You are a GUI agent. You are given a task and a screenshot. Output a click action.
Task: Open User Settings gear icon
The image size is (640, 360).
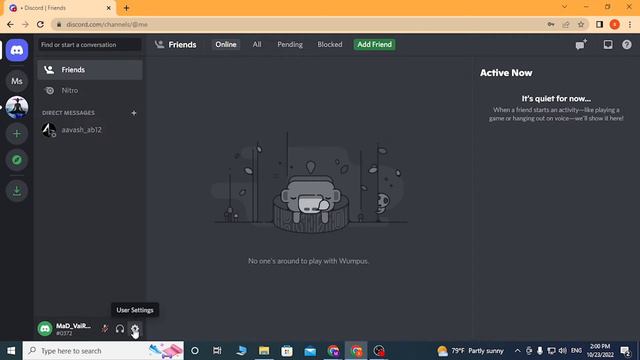click(x=135, y=328)
